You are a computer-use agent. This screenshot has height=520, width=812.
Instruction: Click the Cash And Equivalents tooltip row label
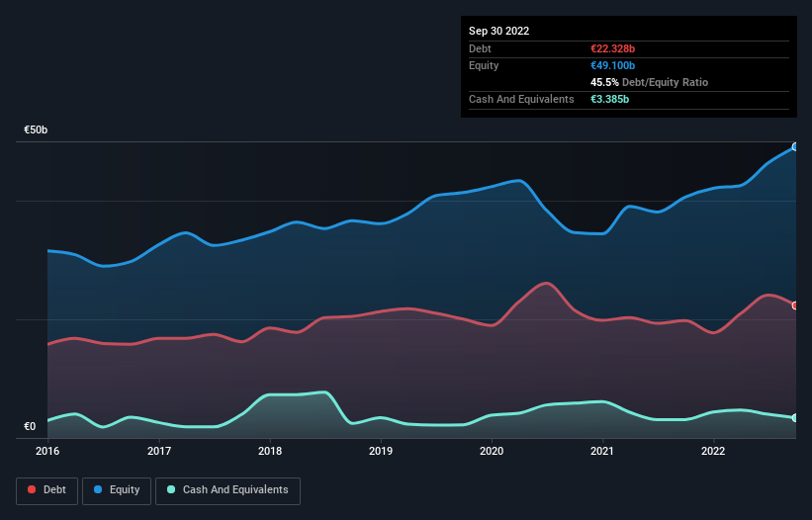[x=521, y=99]
